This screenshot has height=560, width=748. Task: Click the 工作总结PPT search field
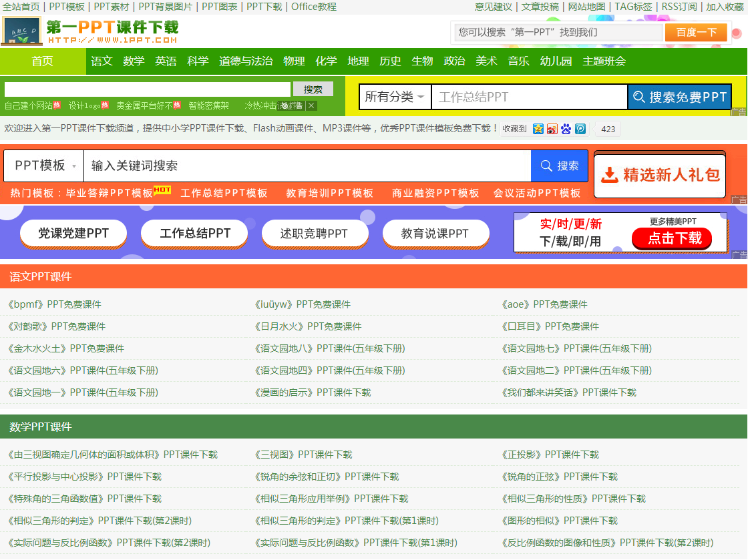click(529, 97)
